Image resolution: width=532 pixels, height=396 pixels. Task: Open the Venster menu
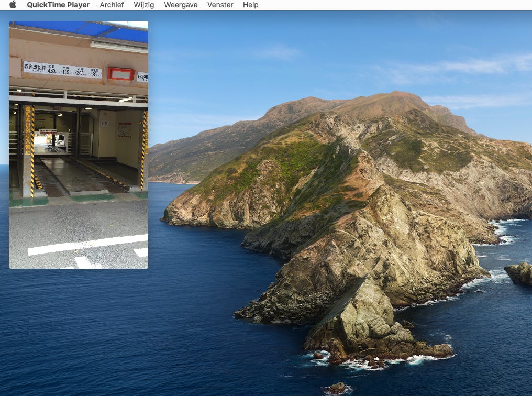[220, 5]
